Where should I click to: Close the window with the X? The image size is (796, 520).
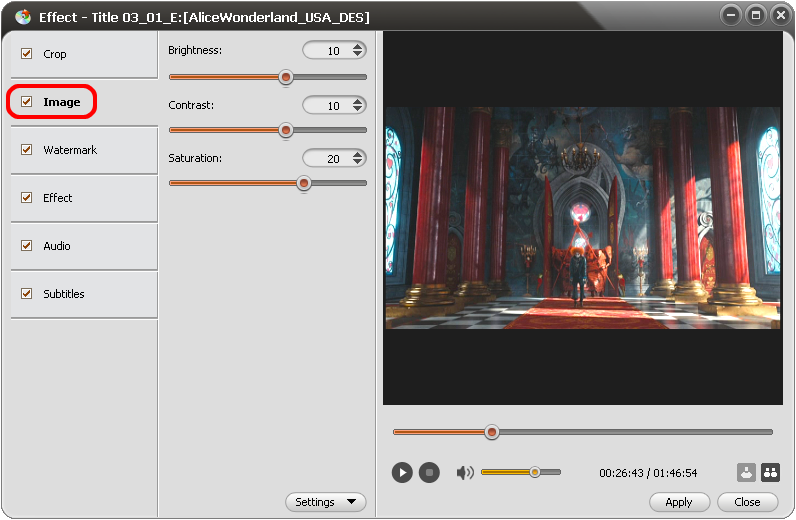coord(780,15)
